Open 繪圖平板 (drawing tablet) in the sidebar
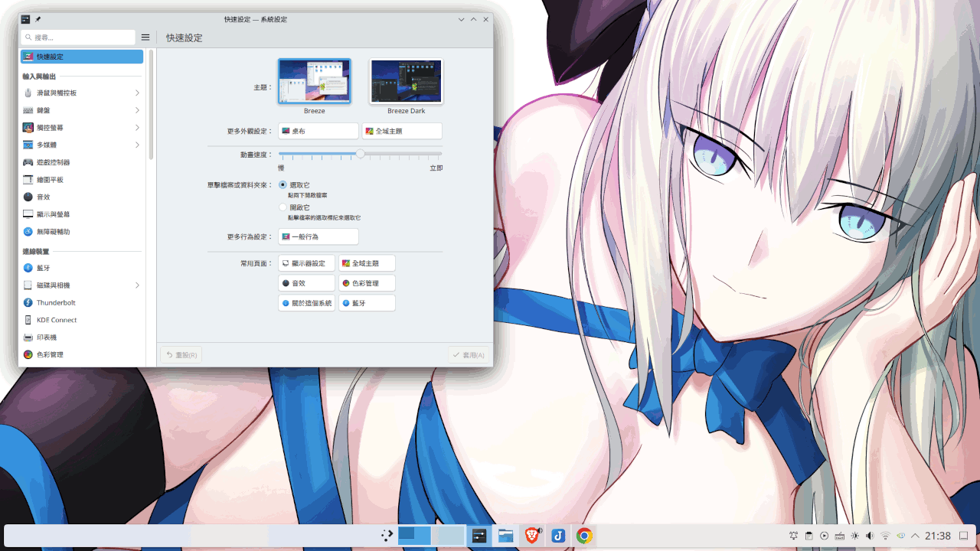This screenshot has height=551, width=980. tap(50, 180)
